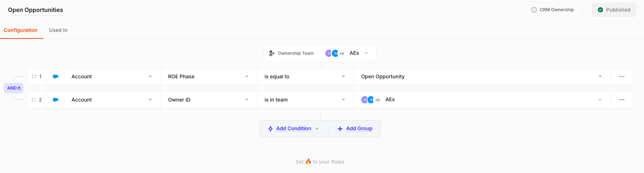Click the Salesforce cloud icon in row 2

pyautogui.click(x=56, y=100)
